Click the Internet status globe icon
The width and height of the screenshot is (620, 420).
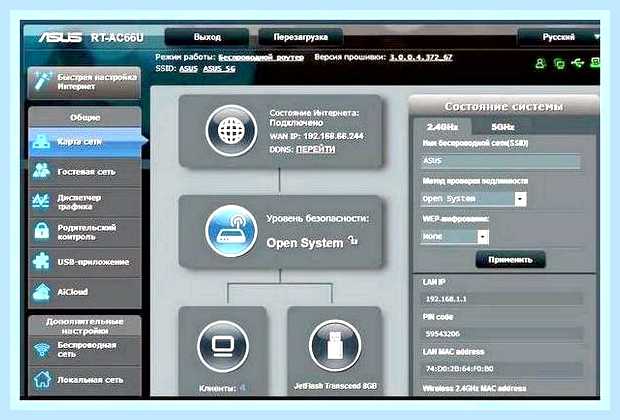pyautogui.click(x=231, y=131)
